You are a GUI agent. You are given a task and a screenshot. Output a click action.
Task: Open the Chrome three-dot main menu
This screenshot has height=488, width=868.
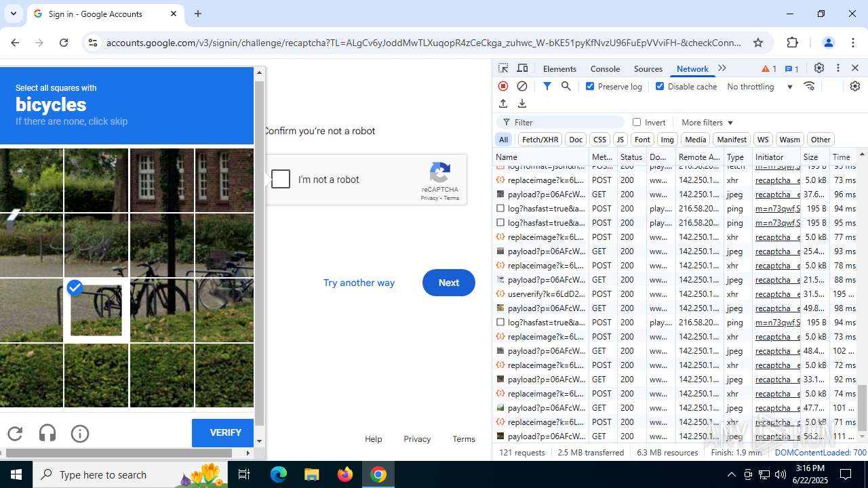pyautogui.click(x=854, y=43)
